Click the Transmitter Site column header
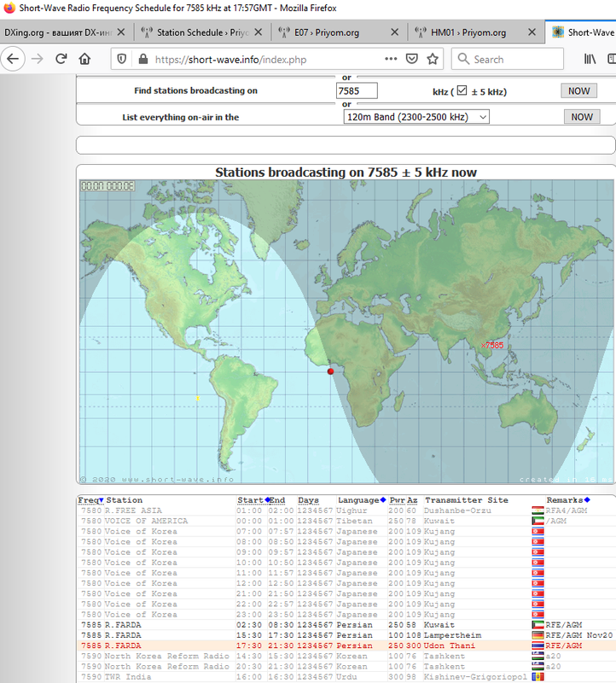Screen dimensions: 616x683 [467, 500]
